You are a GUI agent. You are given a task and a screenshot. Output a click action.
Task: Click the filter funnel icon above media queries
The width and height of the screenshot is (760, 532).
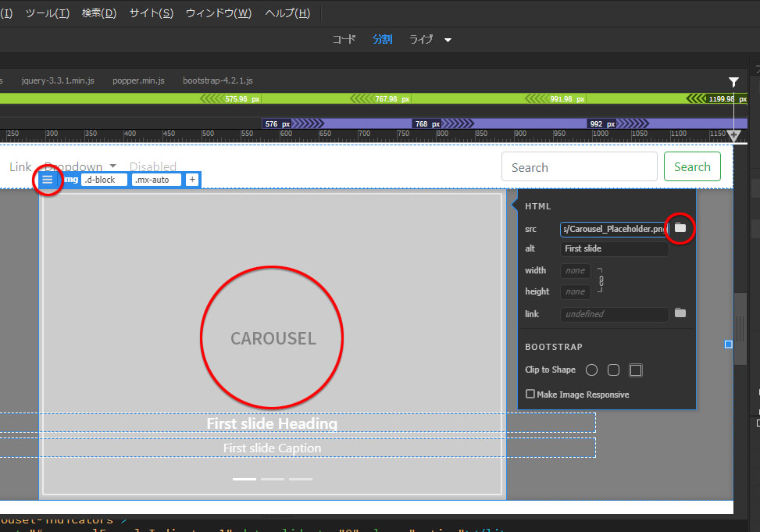click(x=733, y=82)
